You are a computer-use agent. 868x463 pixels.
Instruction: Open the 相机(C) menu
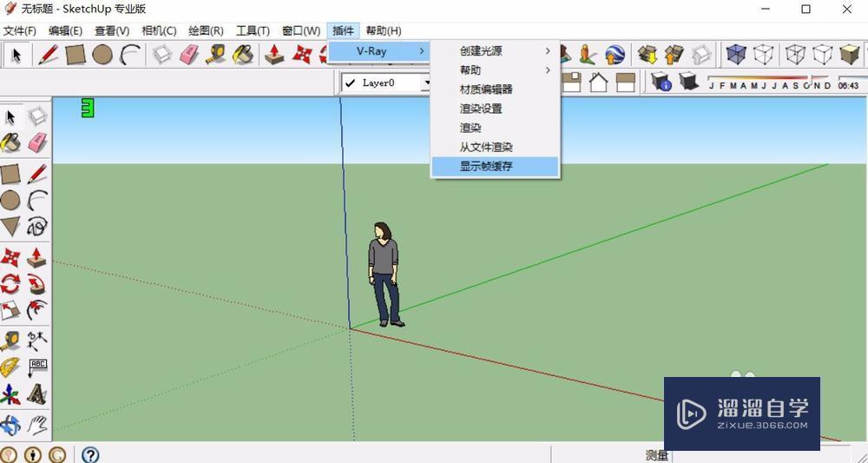pyautogui.click(x=159, y=31)
